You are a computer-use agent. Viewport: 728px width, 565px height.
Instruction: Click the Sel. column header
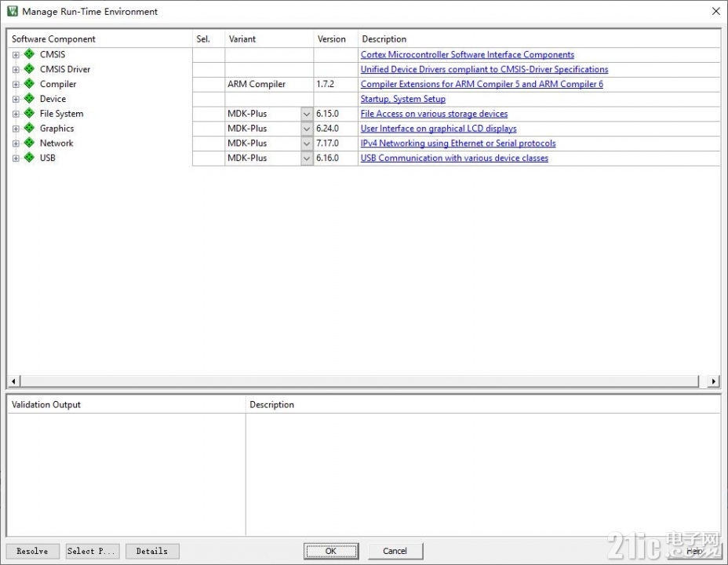pyautogui.click(x=209, y=39)
